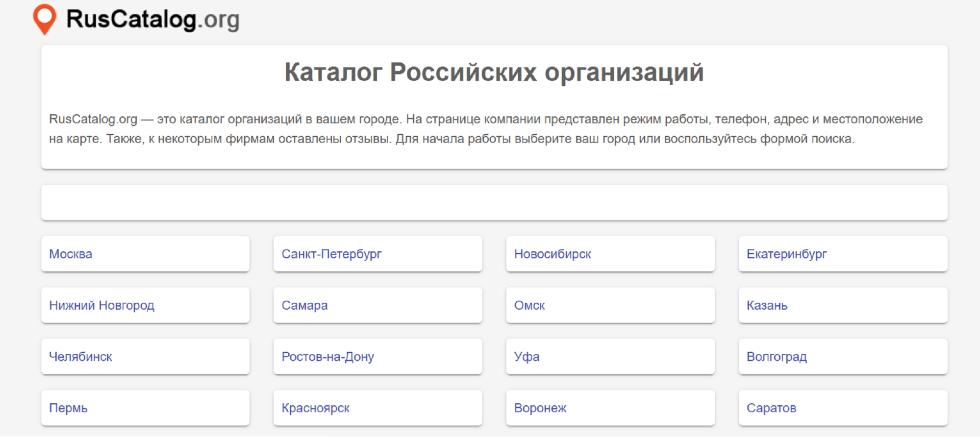Viewport: 980px width, 437px height.
Task: Select Саратов from the city grid
Action: (771, 408)
